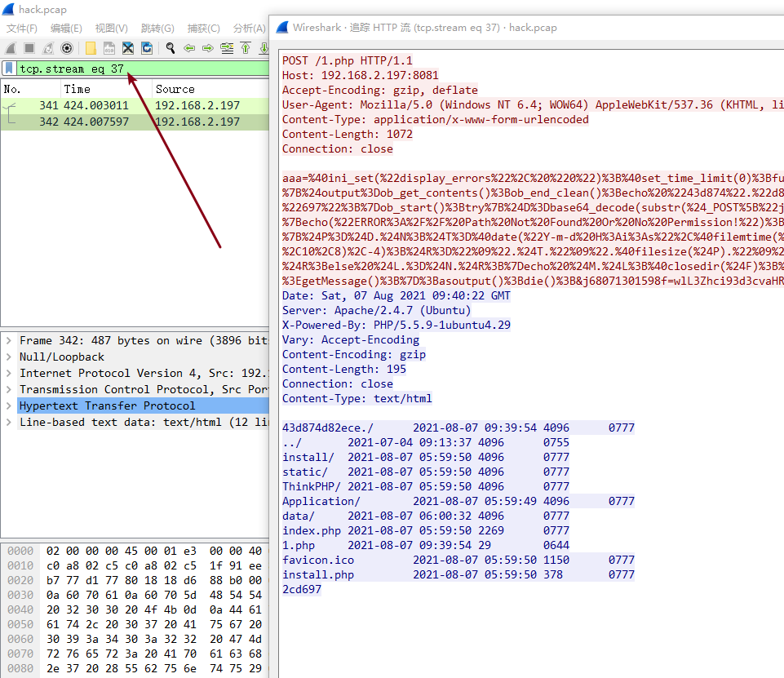Viewport: 784px width, 678px height.
Task: Click the request Connection: close line
Action: pyautogui.click(x=338, y=148)
